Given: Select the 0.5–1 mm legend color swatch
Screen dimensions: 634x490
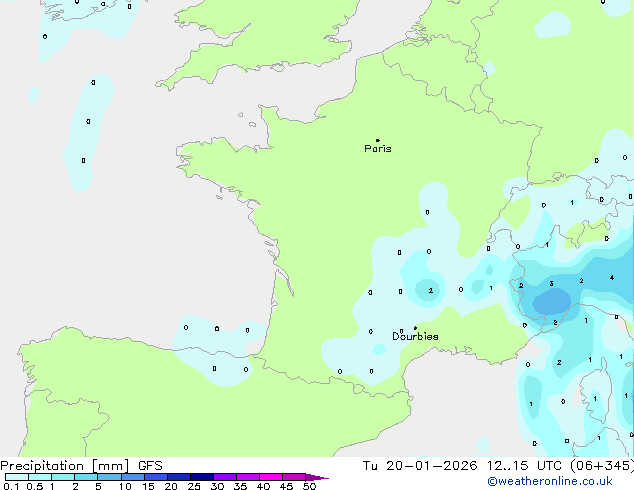Looking at the screenshot, I should [40, 477].
